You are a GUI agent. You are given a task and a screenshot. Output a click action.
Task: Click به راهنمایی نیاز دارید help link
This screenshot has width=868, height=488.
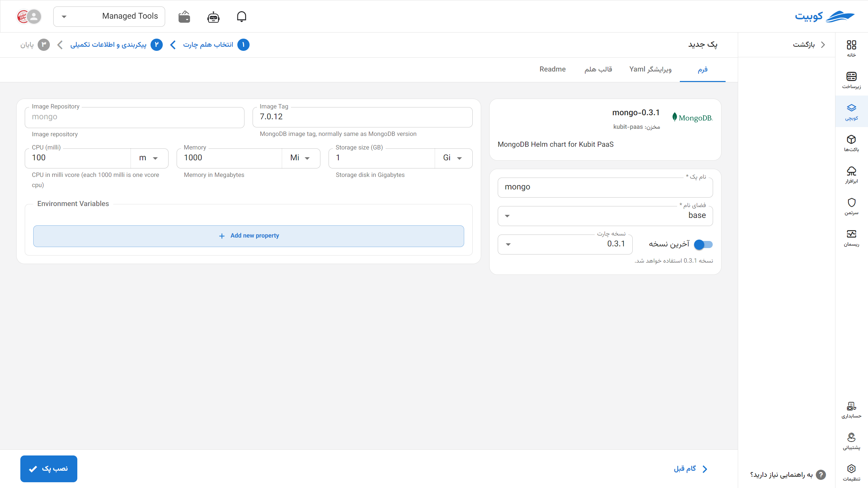[782, 475]
